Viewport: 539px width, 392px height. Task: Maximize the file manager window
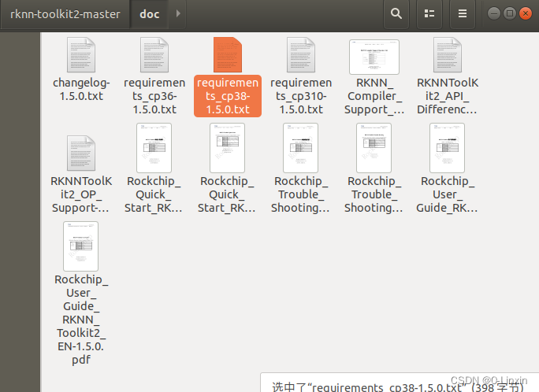coord(510,13)
